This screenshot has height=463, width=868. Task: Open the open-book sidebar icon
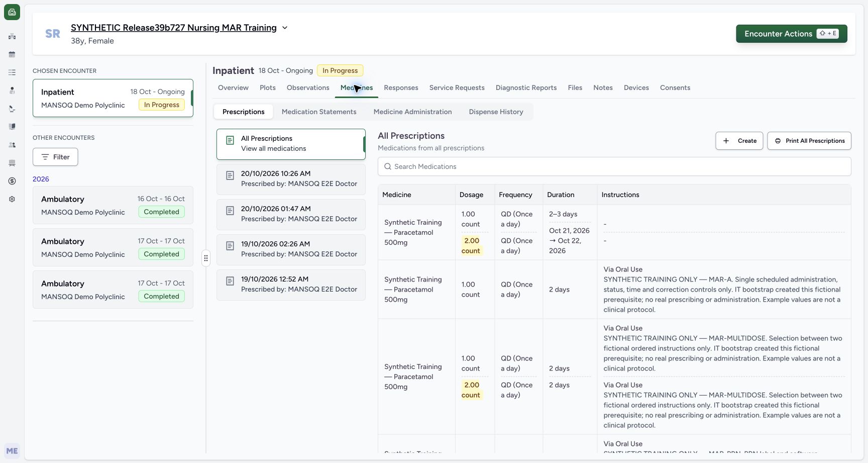pyautogui.click(x=12, y=127)
